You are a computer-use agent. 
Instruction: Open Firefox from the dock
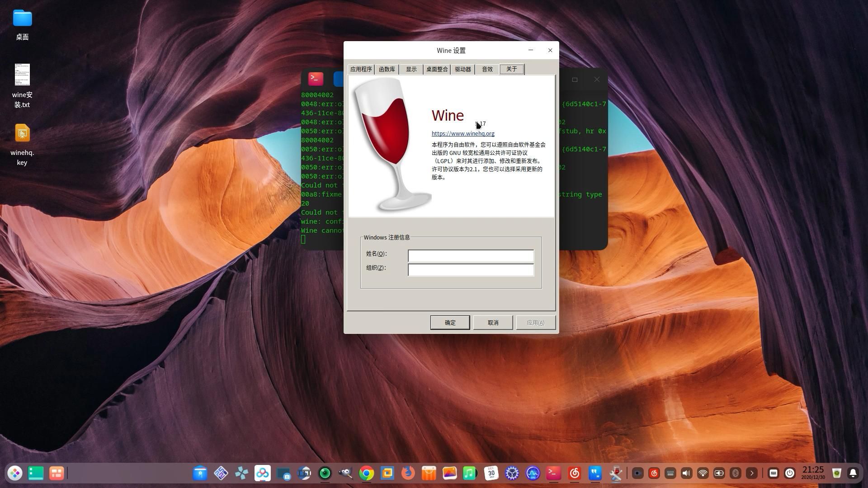click(x=408, y=473)
